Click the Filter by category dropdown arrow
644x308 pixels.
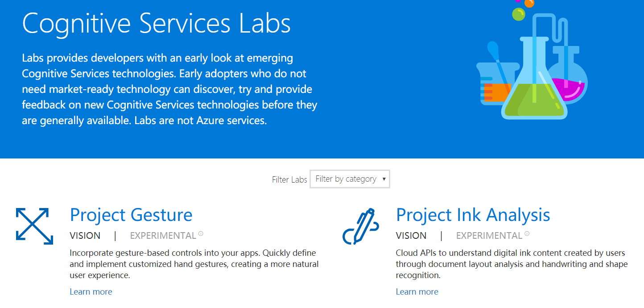(x=384, y=179)
